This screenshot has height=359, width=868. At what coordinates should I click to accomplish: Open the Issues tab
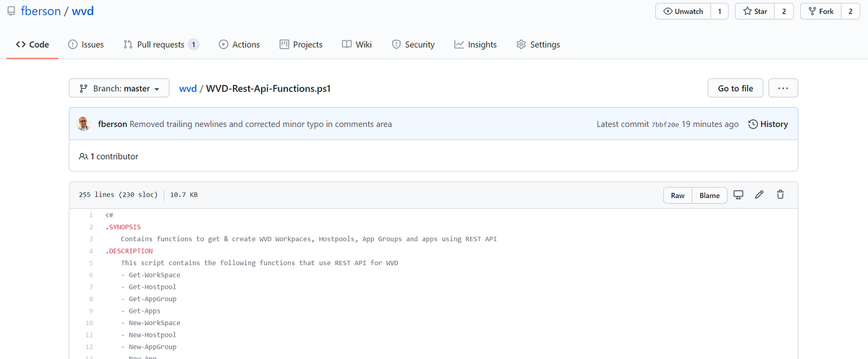[86, 44]
